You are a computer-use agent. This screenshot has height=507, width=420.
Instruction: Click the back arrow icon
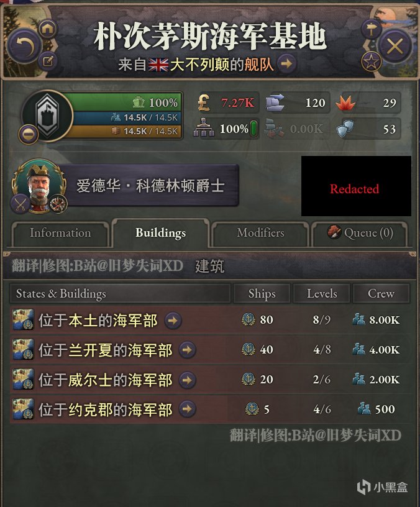tap(25, 46)
